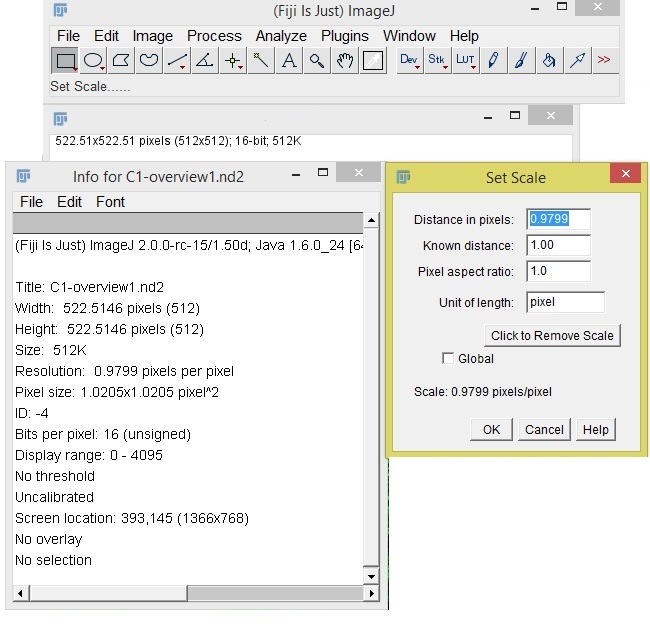Screen dimensions: 650x629
Task: Open the Font menu in Info window
Action: 110,201
